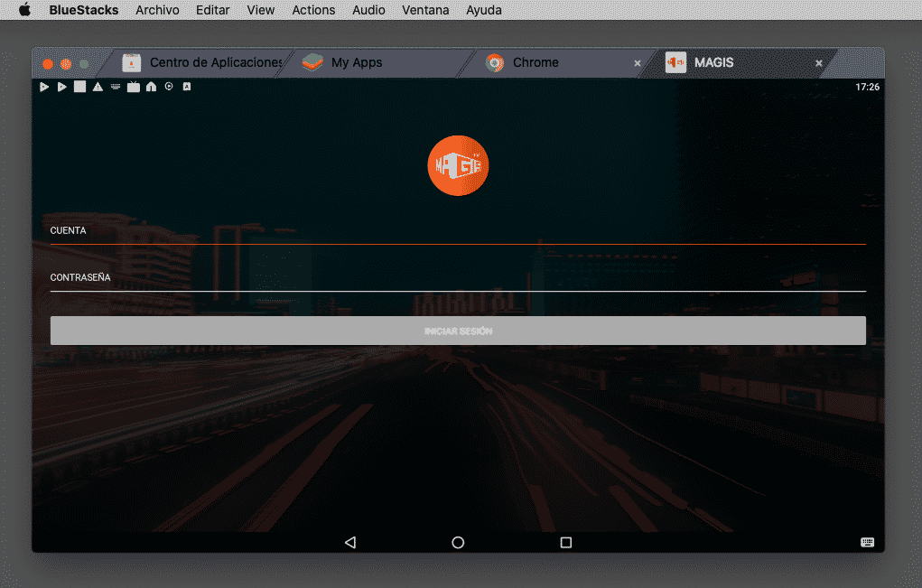Viewport: 922px width, 588px height.
Task: Close the MAGIS tab
Action: 819,63
